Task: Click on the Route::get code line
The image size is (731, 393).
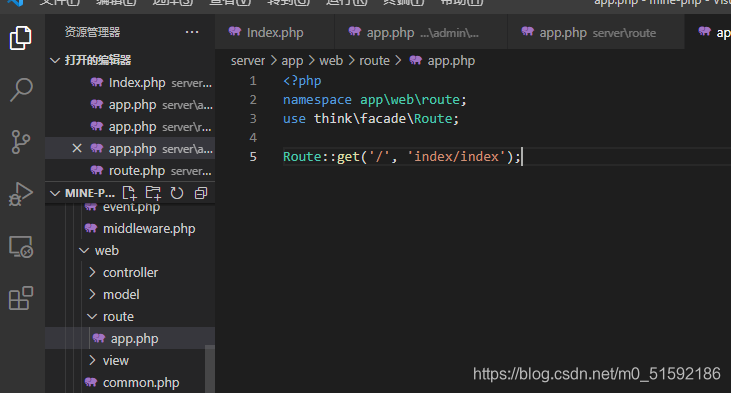Action: tap(401, 157)
